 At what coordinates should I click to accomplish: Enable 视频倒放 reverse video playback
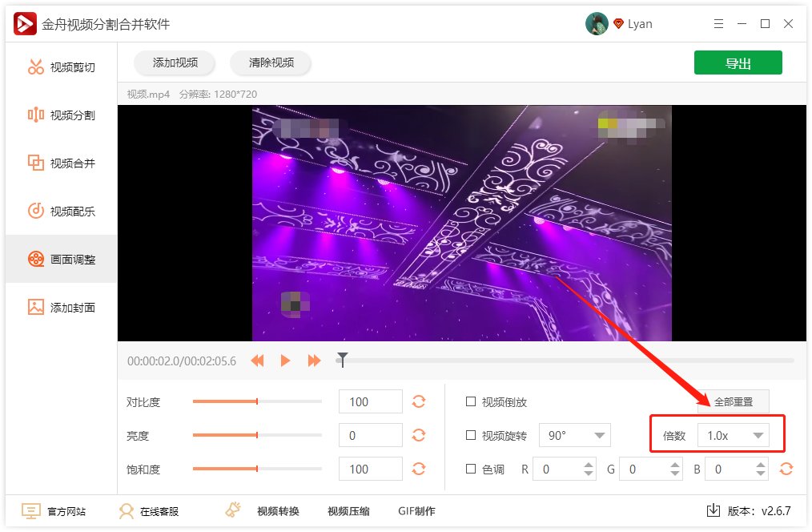[471, 401]
